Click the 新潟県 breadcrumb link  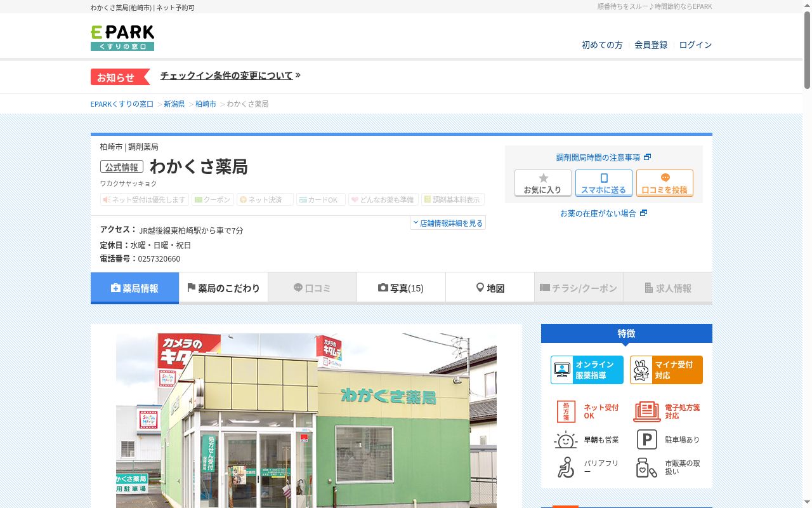[x=174, y=104]
